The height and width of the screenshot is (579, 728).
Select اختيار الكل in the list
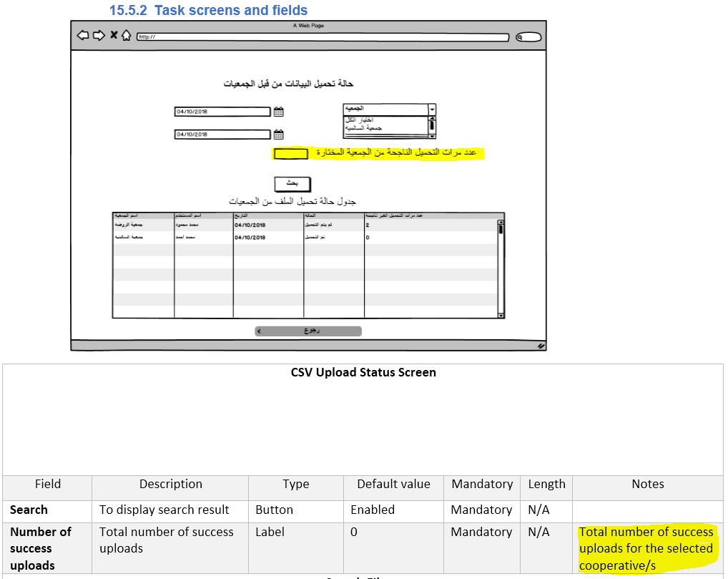[360, 120]
